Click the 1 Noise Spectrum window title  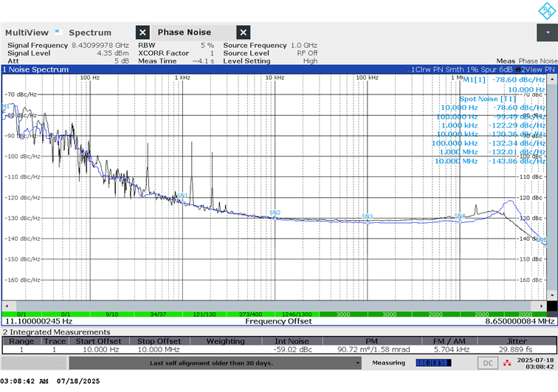35,69
